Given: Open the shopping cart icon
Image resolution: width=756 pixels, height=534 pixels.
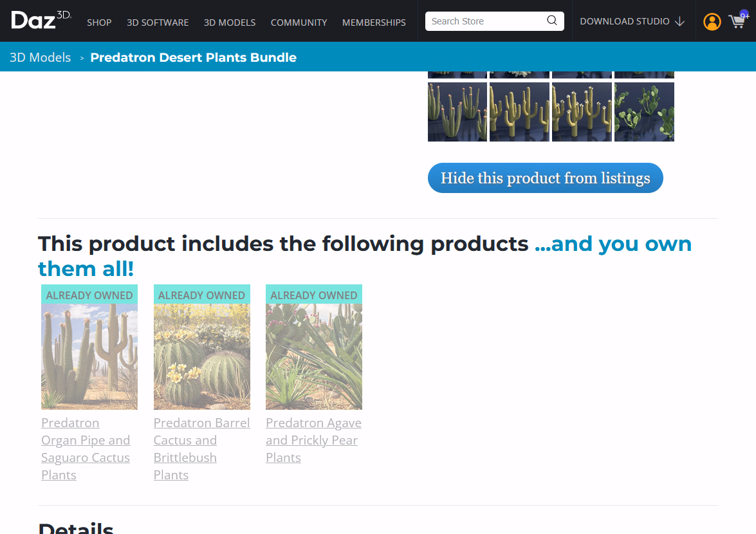Looking at the screenshot, I should [x=737, y=22].
